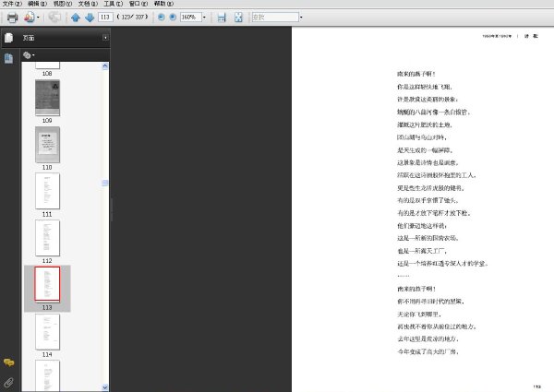Screen dimensions: 554x392
Task: Go to next page with blue down arrow
Action: (x=90, y=18)
